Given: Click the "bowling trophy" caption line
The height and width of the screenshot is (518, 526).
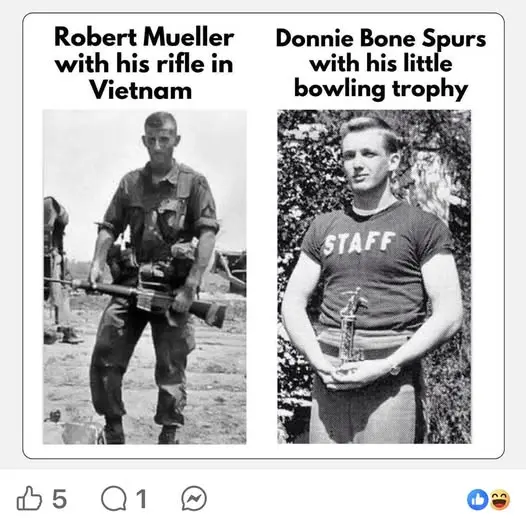Looking at the screenshot, I should click(381, 89).
